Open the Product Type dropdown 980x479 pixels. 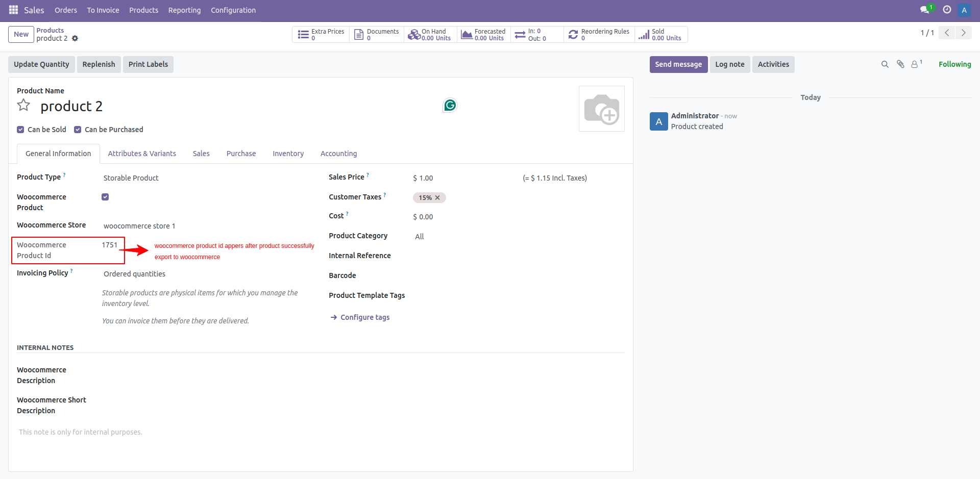131,178
